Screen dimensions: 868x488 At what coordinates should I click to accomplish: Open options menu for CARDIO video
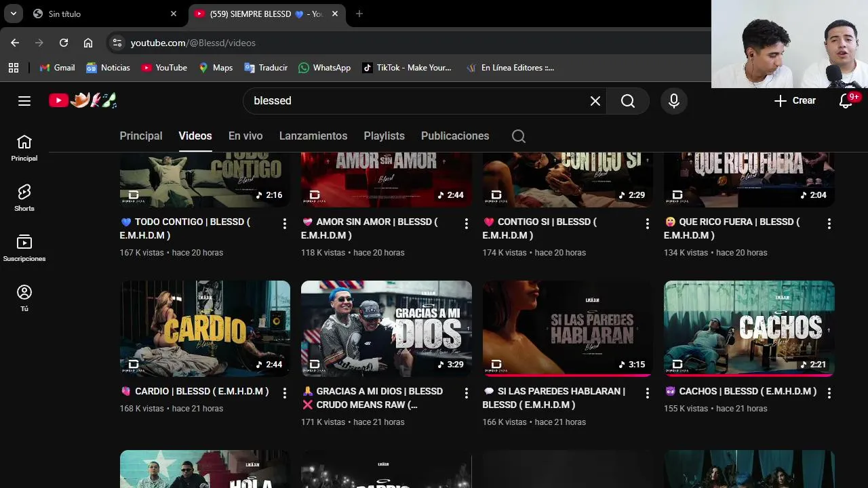point(285,393)
